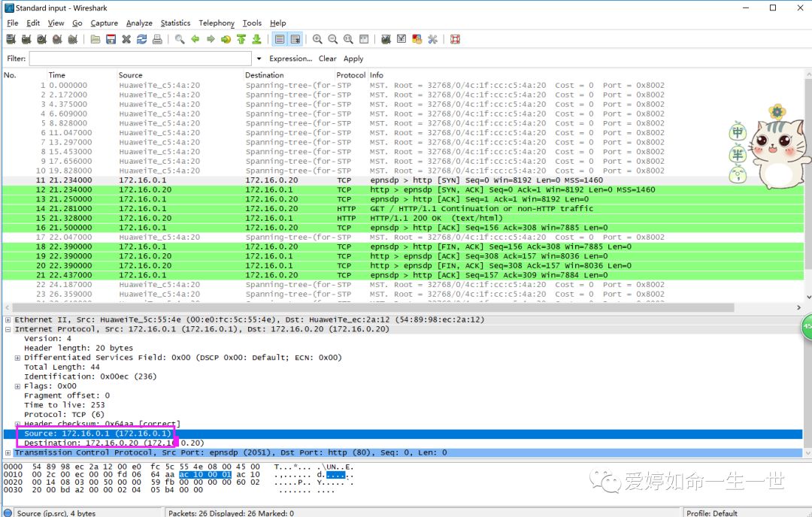Save this capture file icon

[111, 39]
